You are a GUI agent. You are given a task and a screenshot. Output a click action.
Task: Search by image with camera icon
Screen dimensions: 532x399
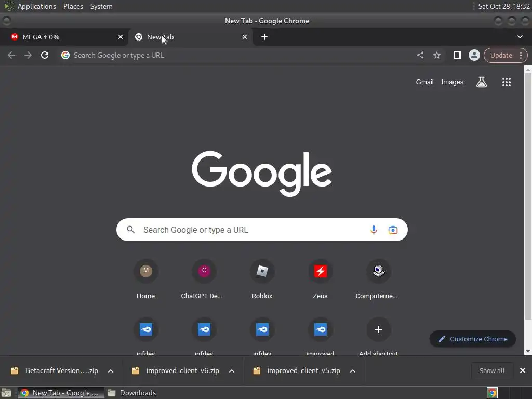tap(393, 230)
